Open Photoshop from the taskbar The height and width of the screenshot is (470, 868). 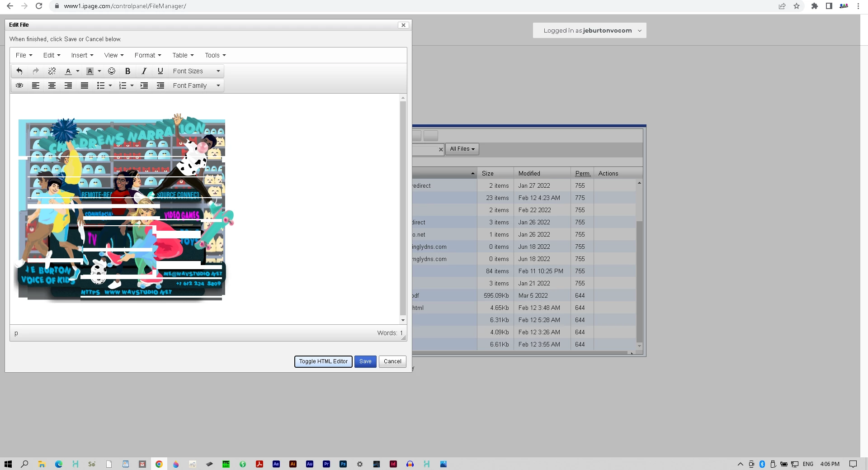tap(343, 464)
